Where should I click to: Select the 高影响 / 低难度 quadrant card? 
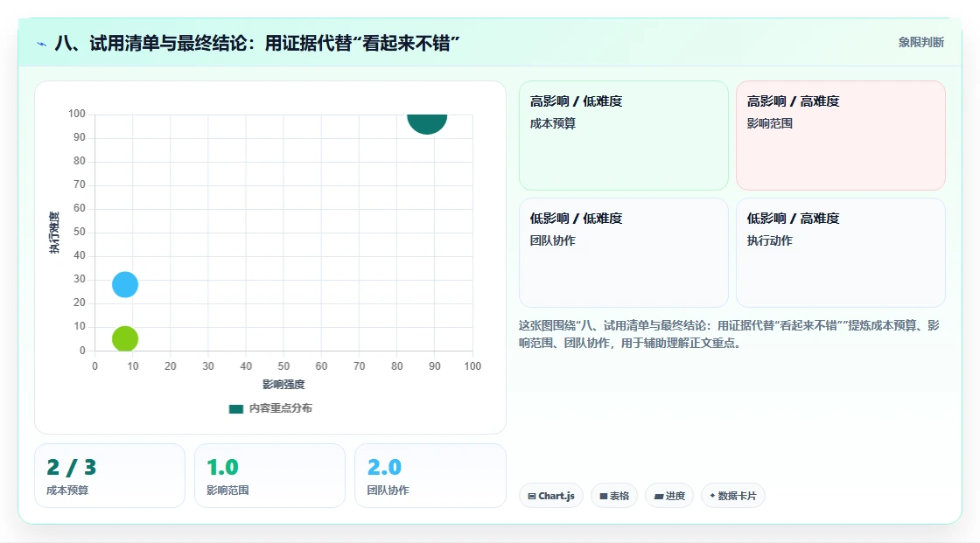point(624,135)
